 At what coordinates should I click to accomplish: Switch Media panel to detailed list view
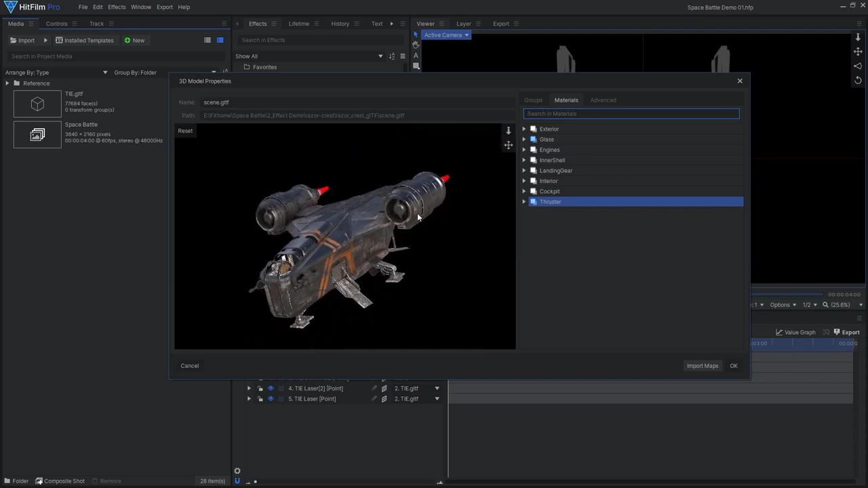pyautogui.click(x=220, y=40)
